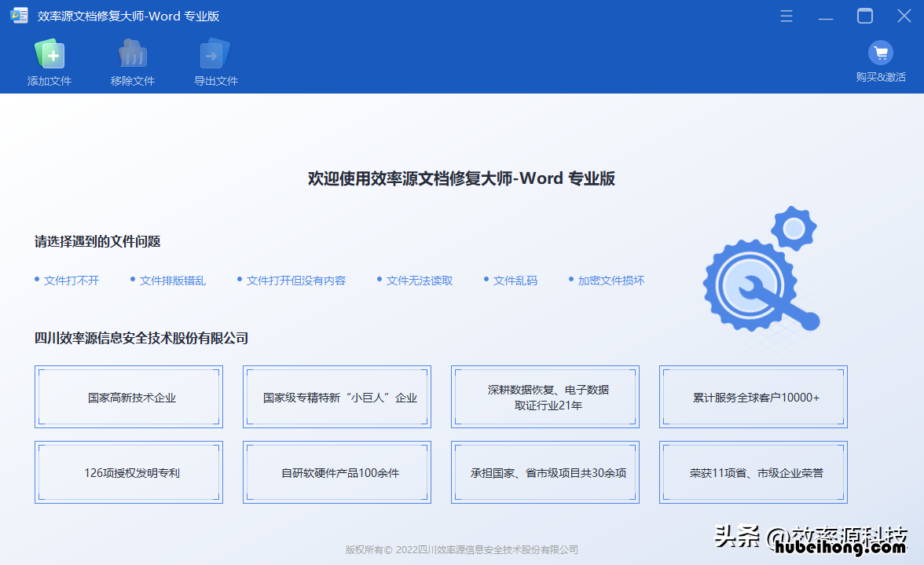Viewport: 924px width, 565px height.
Task: Click the 自研软硬件产品100余件 card
Action: coord(337,472)
